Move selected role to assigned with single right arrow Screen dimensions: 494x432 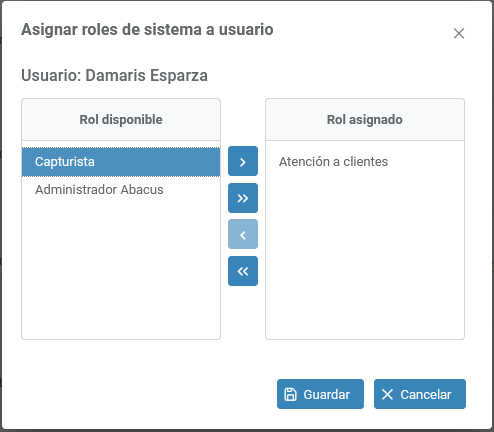click(x=243, y=161)
